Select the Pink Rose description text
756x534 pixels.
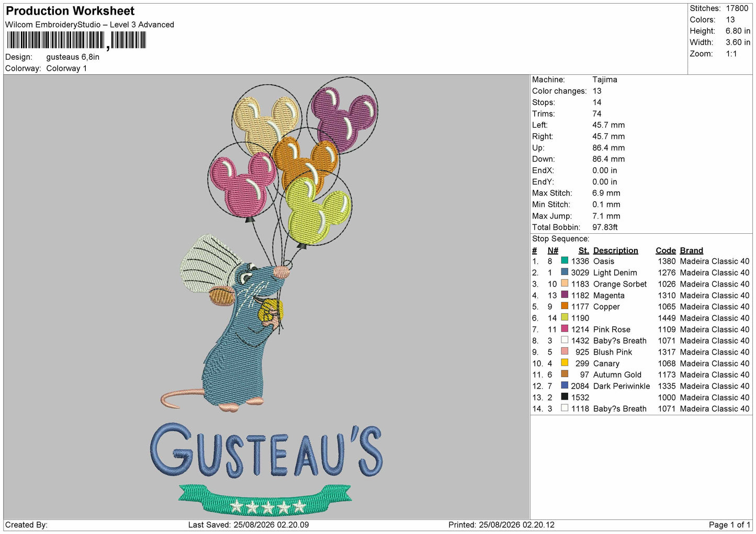[x=612, y=330]
